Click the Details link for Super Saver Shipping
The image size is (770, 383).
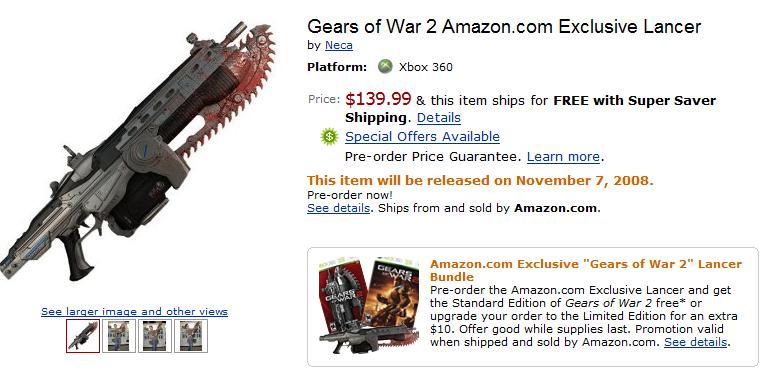pyautogui.click(x=439, y=118)
